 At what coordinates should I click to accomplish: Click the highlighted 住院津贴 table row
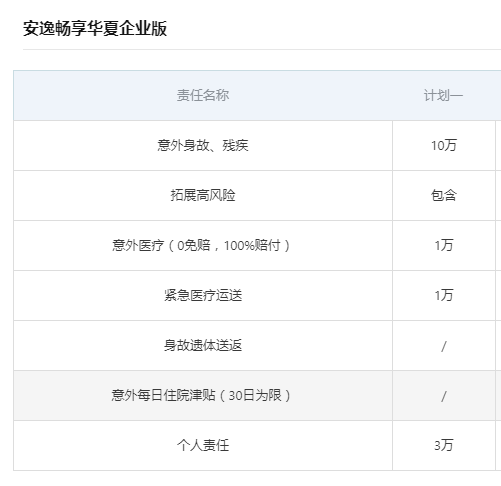click(257, 395)
